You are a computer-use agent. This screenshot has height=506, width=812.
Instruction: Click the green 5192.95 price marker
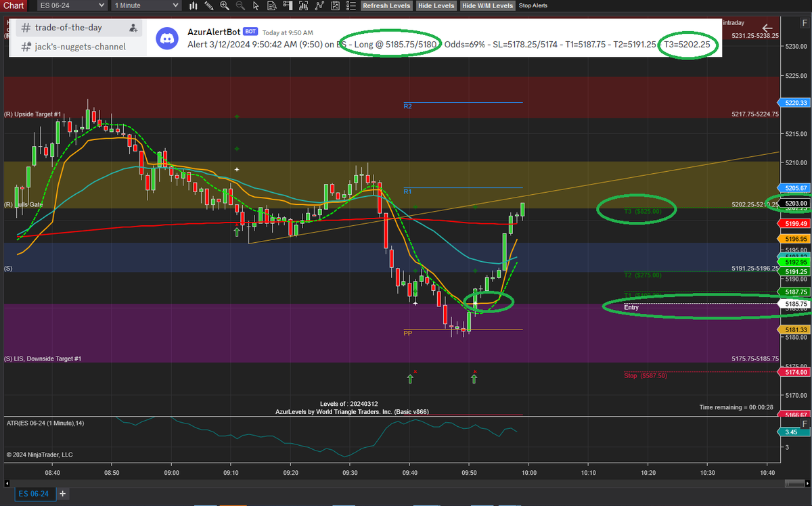(795, 261)
